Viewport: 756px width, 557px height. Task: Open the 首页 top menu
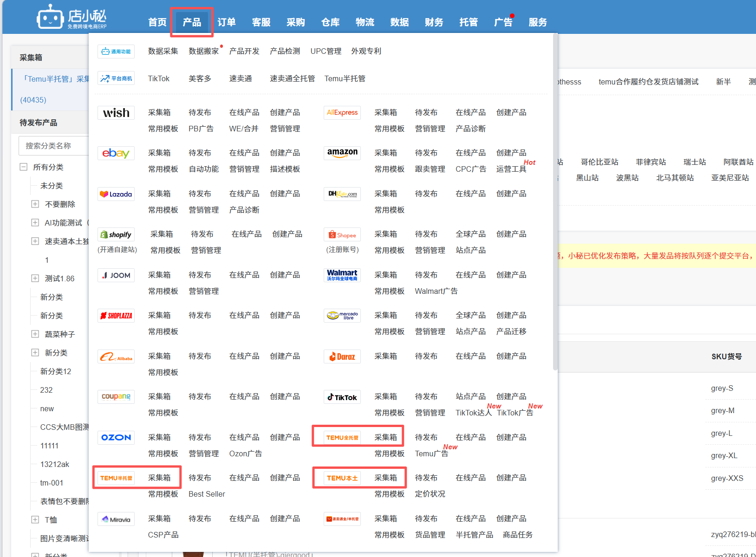[157, 22]
